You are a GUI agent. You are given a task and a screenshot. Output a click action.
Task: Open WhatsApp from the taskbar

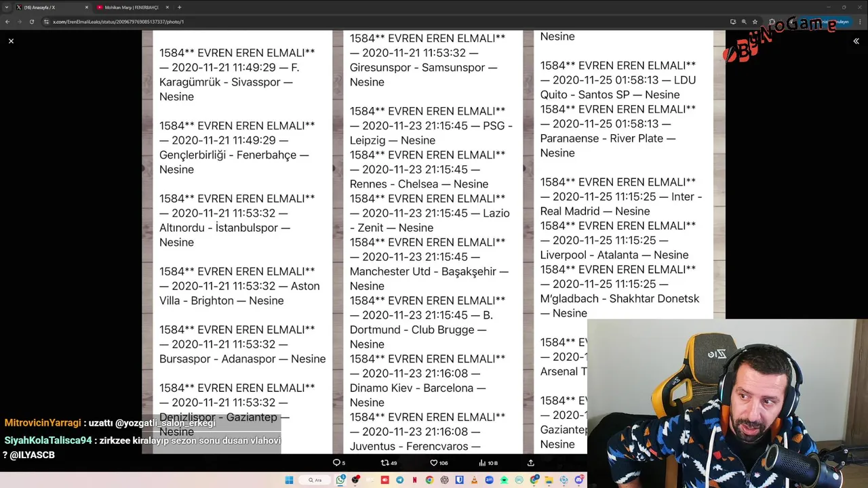pos(340,480)
